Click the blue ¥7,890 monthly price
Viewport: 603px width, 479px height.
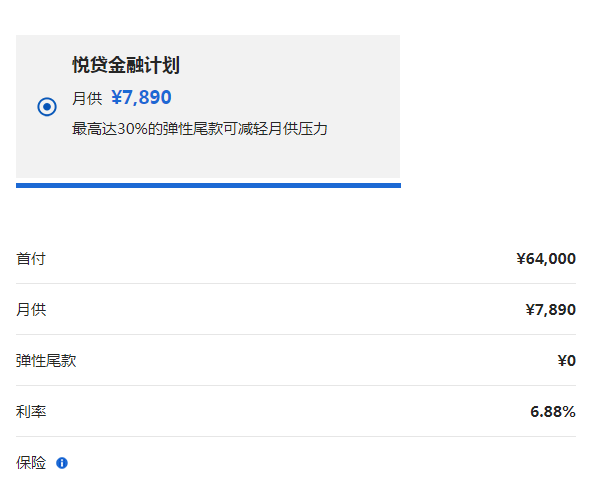coord(141,97)
